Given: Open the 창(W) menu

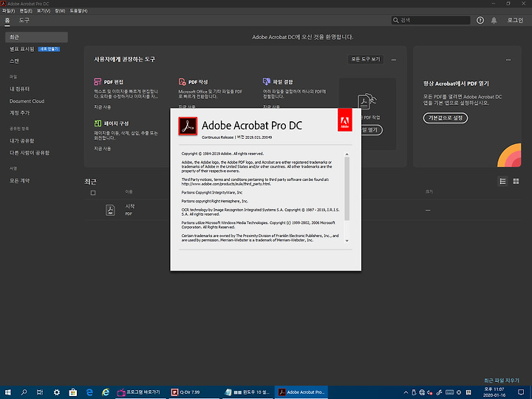Looking at the screenshot, I should point(60,11).
